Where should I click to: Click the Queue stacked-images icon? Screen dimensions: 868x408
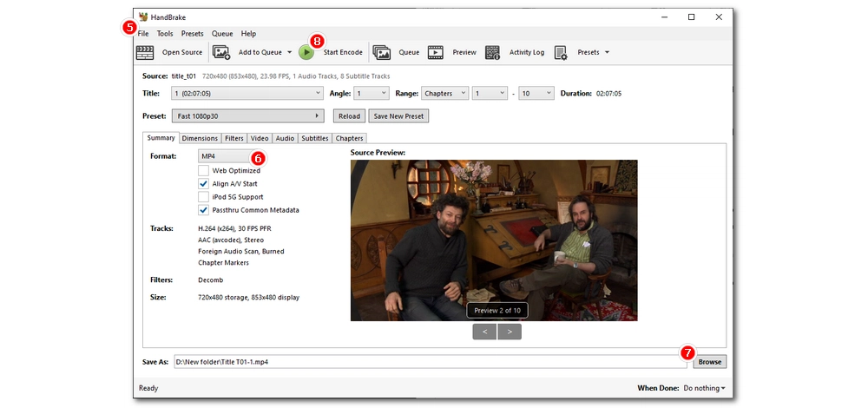[x=381, y=53]
